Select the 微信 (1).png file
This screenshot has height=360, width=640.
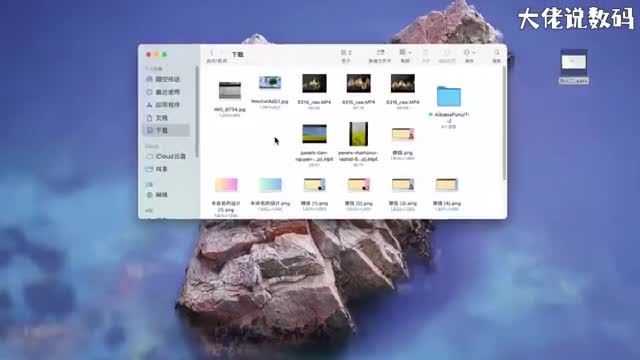tap(314, 185)
